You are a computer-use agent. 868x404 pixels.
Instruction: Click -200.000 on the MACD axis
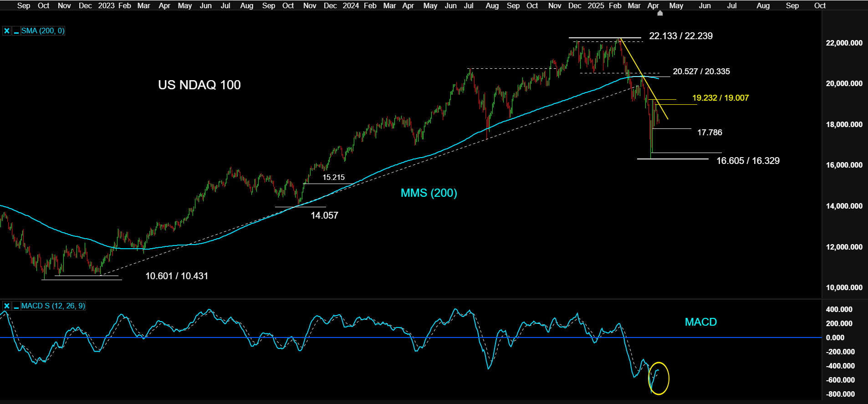click(840, 352)
